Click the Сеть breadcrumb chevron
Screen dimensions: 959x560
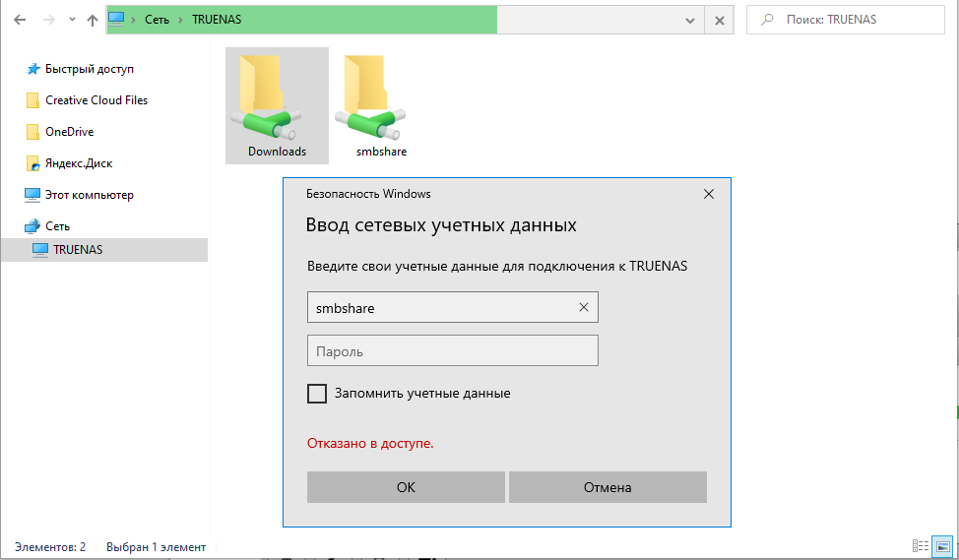180,20
